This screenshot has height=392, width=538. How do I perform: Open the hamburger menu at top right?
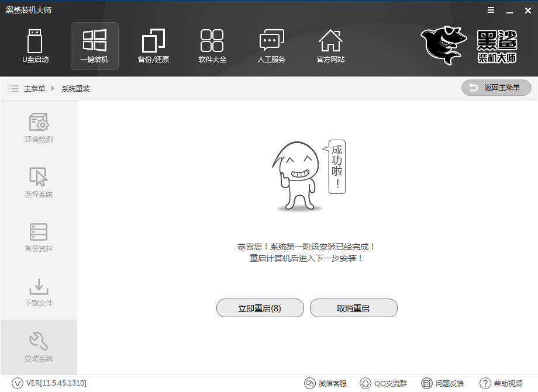click(x=490, y=10)
